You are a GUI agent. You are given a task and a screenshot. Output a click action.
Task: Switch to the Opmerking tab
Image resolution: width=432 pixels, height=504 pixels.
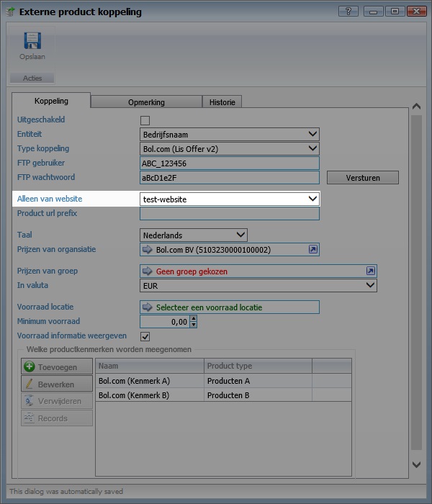pos(146,102)
